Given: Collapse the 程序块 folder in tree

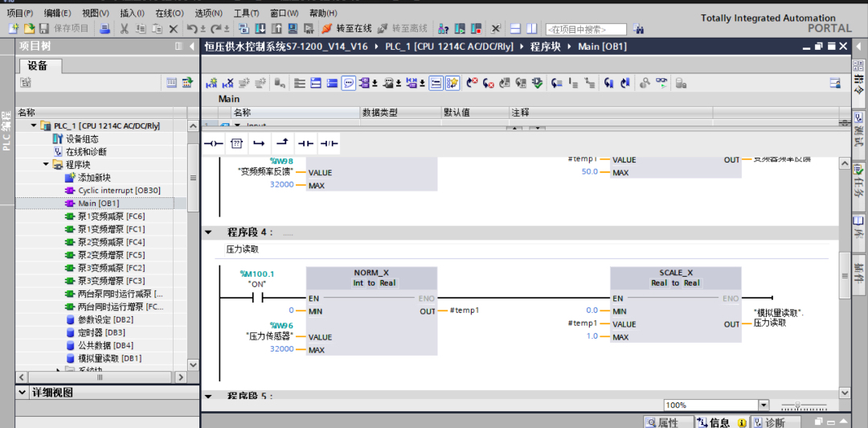Looking at the screenshot, I should 46,165.
